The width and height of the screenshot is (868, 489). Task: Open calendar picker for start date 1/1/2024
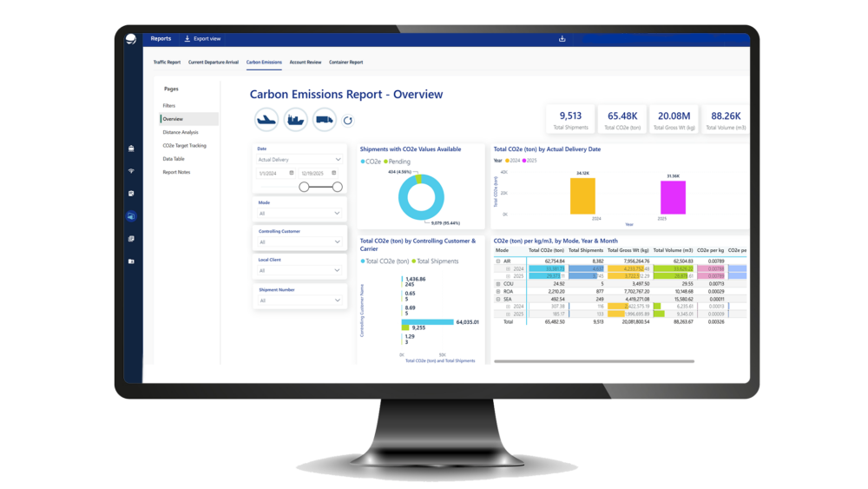pyautogui.click(x=292, y=173)
